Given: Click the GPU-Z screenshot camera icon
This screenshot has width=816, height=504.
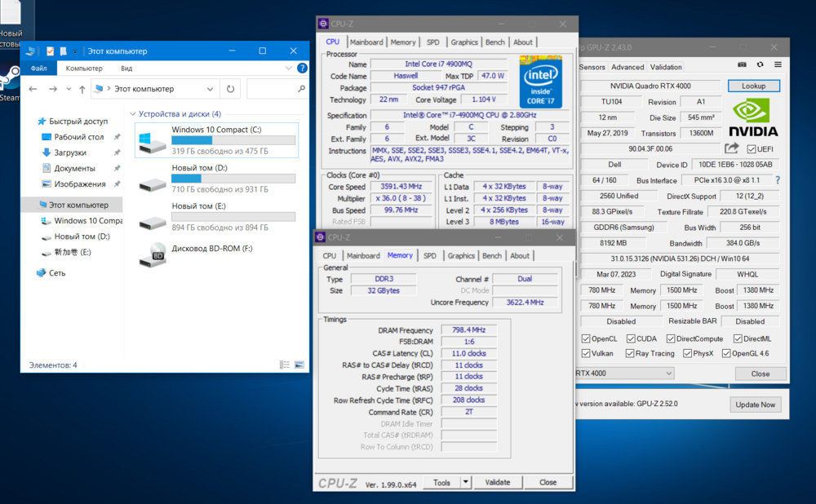Looking at the screenshot, I should 742,64.
